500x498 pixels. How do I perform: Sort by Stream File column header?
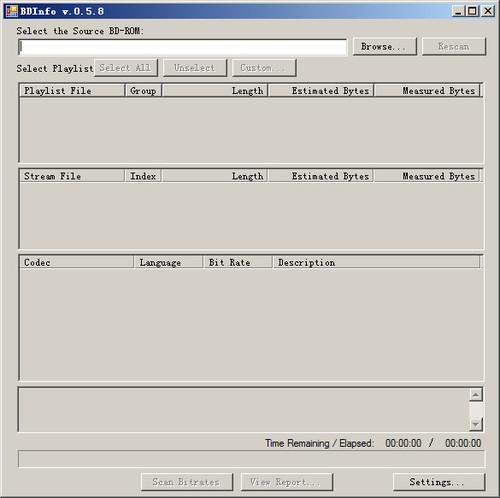[x=72, y=176]
